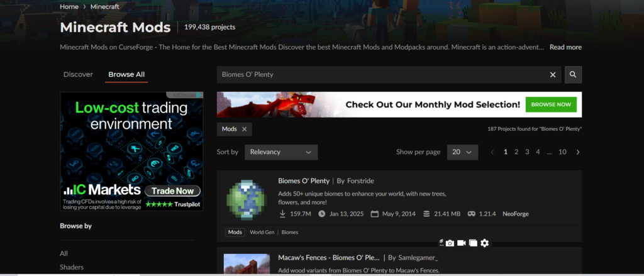Click Trade Now on IC Markets ad

pyautogui.click(x=172, y=191)
